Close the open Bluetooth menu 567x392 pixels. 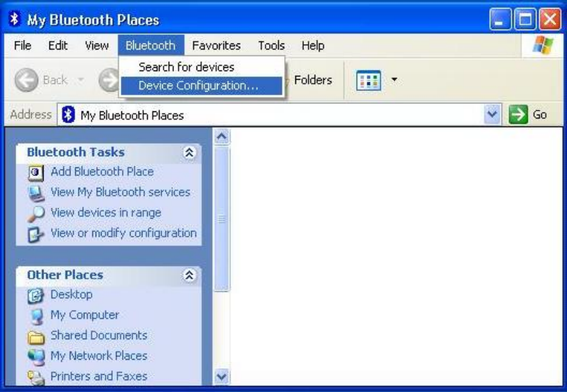tap(151, 45)
